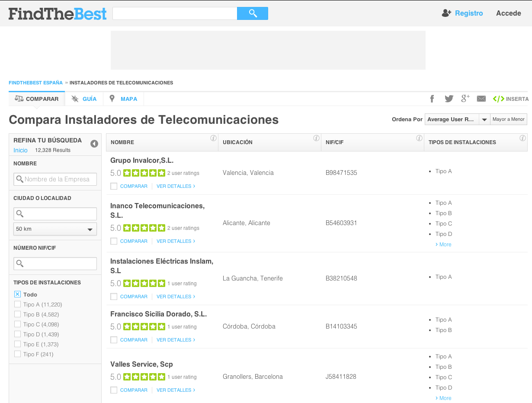Open Ver Detalles for Valles Service
This screenshot has width=532, height=403.
pos(176,390)
